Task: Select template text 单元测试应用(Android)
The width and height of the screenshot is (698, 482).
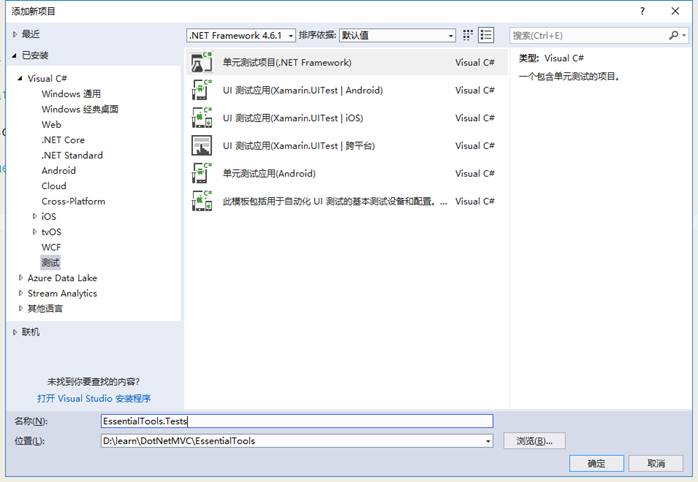Action: coord(269,174)
